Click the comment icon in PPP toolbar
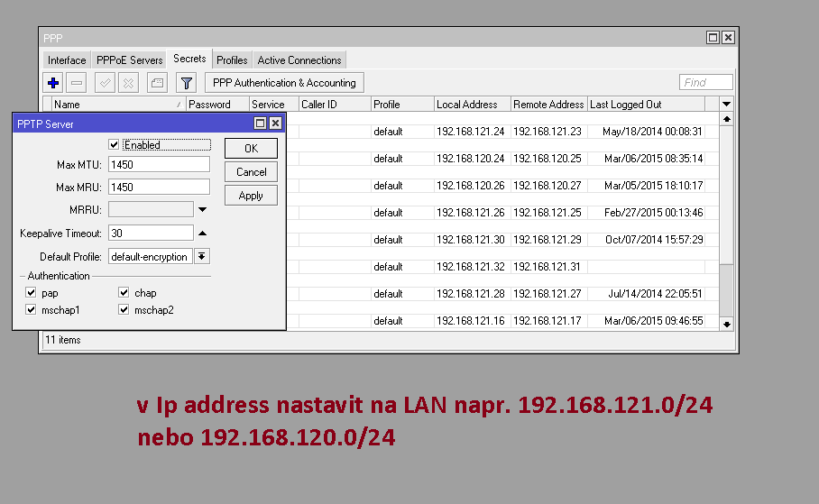 157,83
